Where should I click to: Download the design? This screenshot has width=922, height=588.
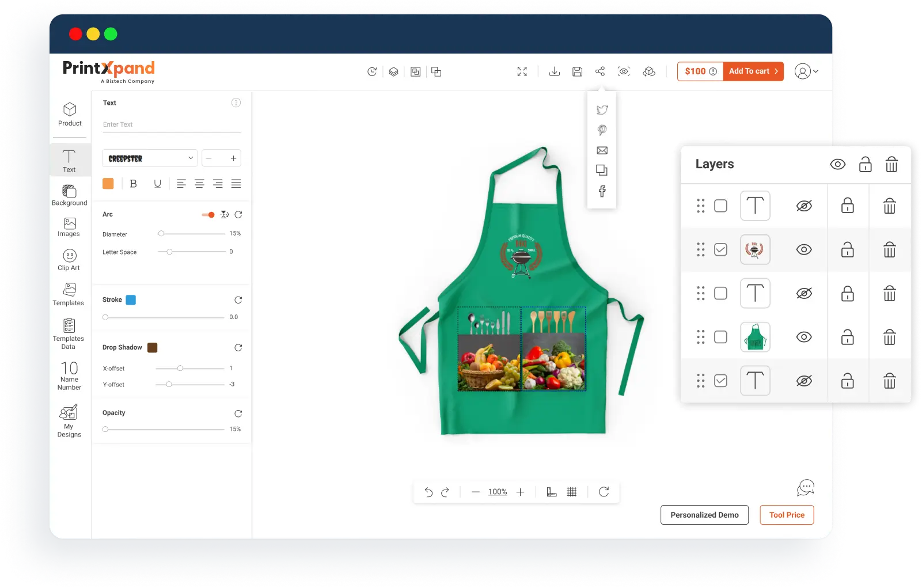coord(554,71)
